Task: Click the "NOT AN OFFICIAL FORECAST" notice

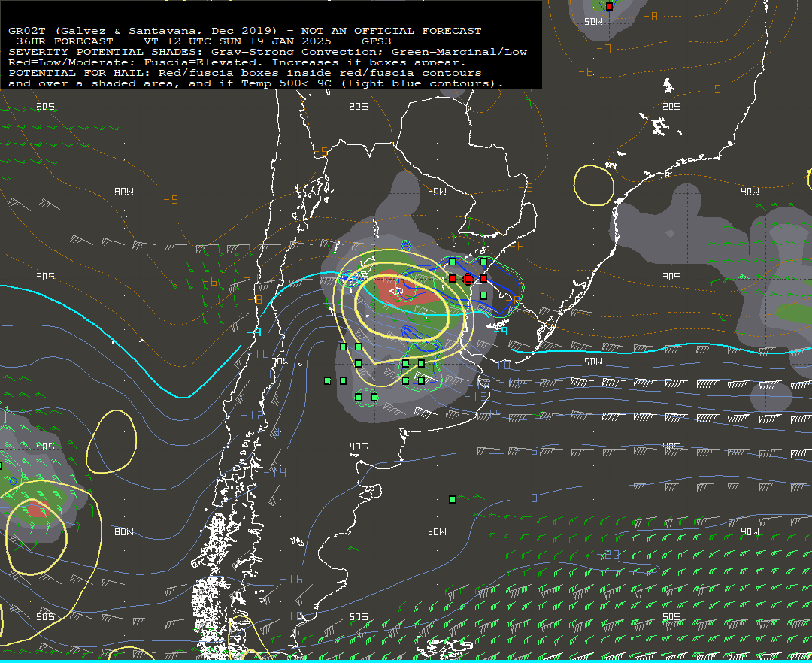Action: 392,31
